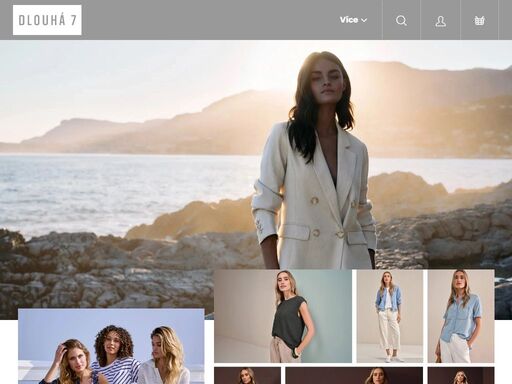Click the gray header bar beside logo

pyautogui.click(x=207, y=20)
